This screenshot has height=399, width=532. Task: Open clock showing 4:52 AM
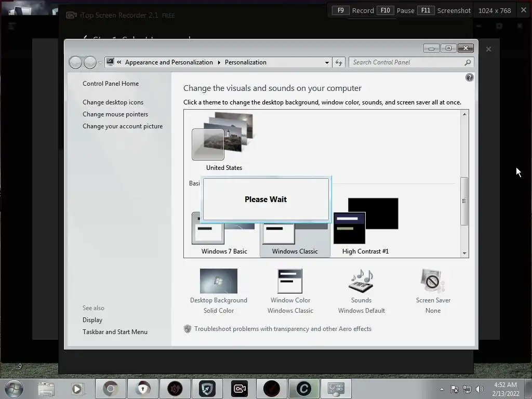(506, 389)
